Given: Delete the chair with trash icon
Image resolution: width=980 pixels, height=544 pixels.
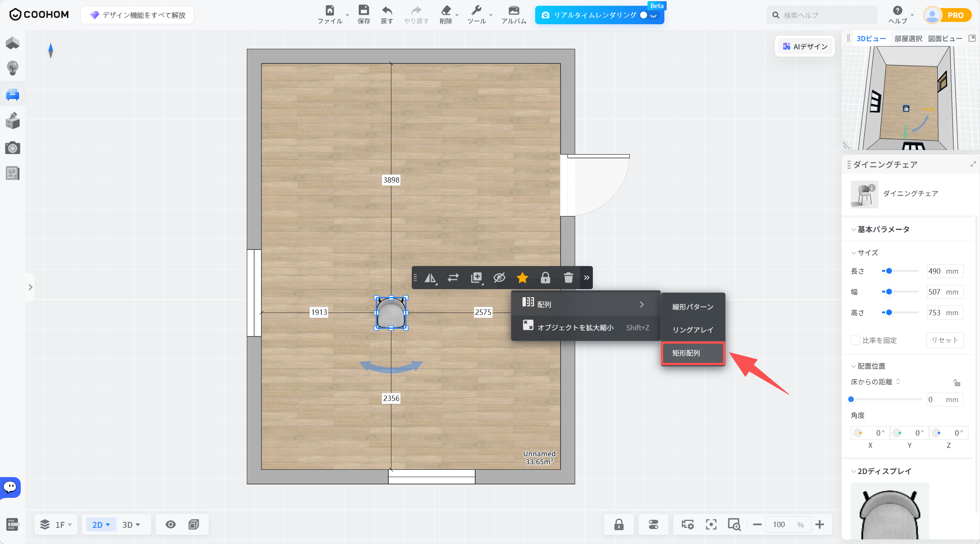Looking at the screenshot, I should click(x=569, y=278).
